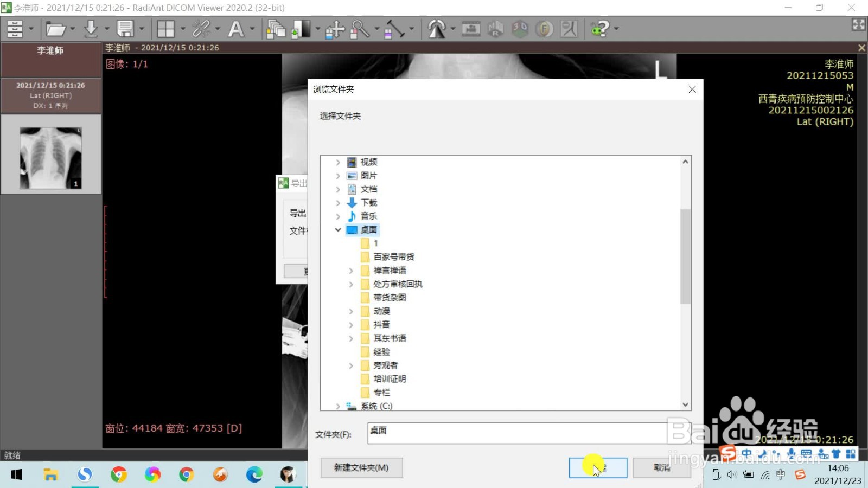Click the save/export floppy disk icon
Image resolution: width=868 pixels, height=488 pixels.
pyautogui.click(x=125, y=29)
